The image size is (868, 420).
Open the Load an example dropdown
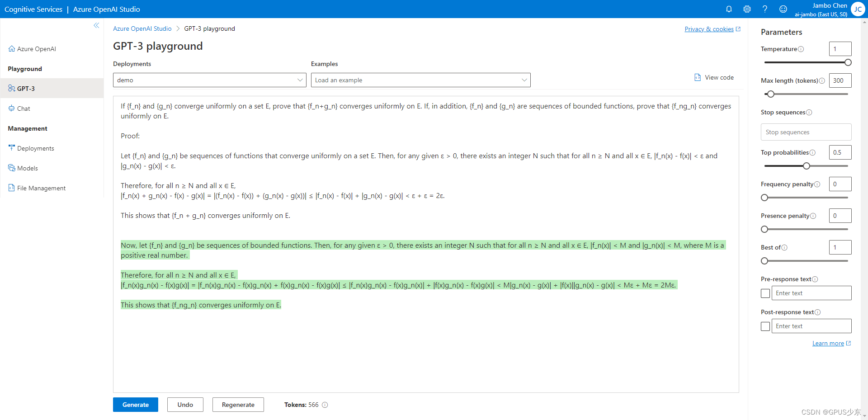click(420, 80)
